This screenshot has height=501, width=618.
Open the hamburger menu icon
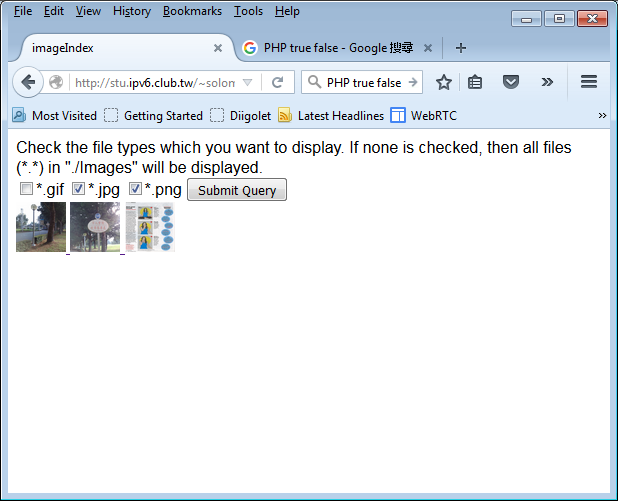(589, 83)
